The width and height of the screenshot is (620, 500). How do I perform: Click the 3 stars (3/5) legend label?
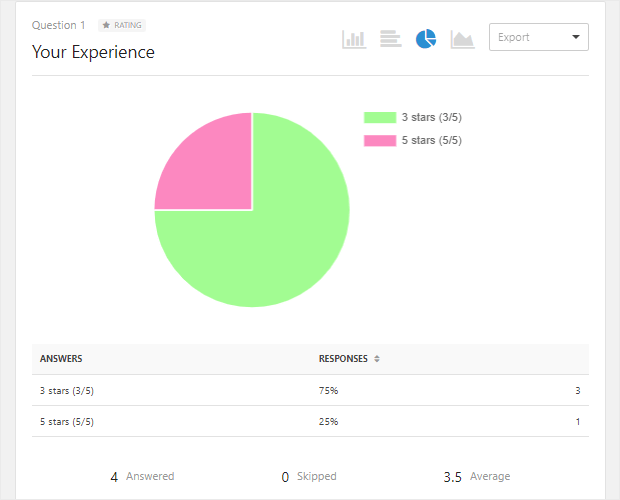[431, 117]
